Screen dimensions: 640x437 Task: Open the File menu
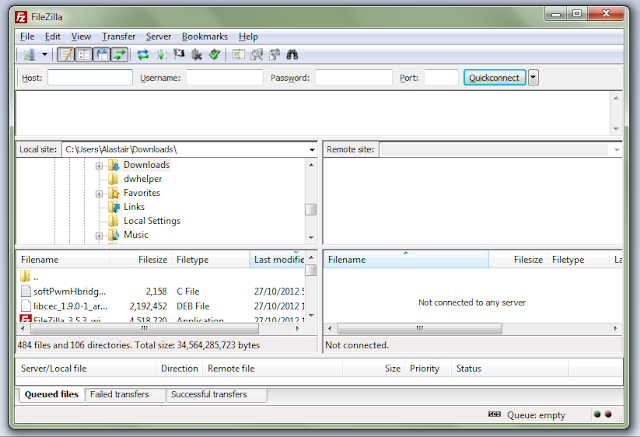27,37
